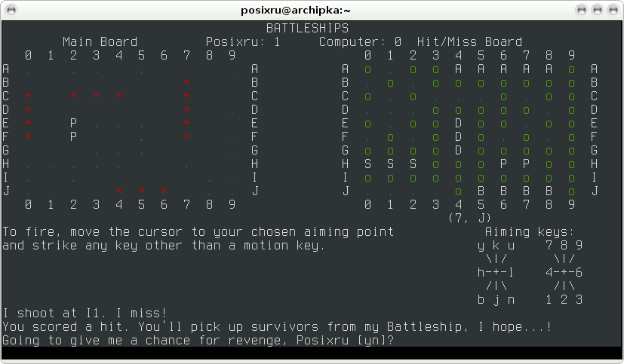
Task: Click the 'You scored a hit' message line
Action: pos(277,327)
